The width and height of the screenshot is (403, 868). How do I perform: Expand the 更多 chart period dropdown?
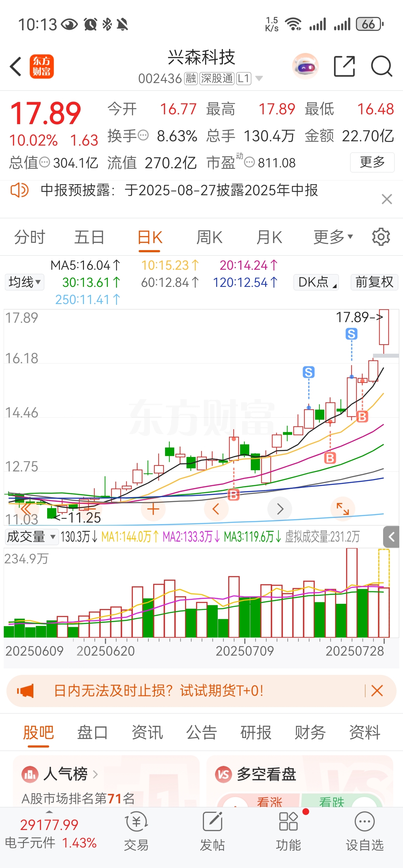(x=333, y=237)
